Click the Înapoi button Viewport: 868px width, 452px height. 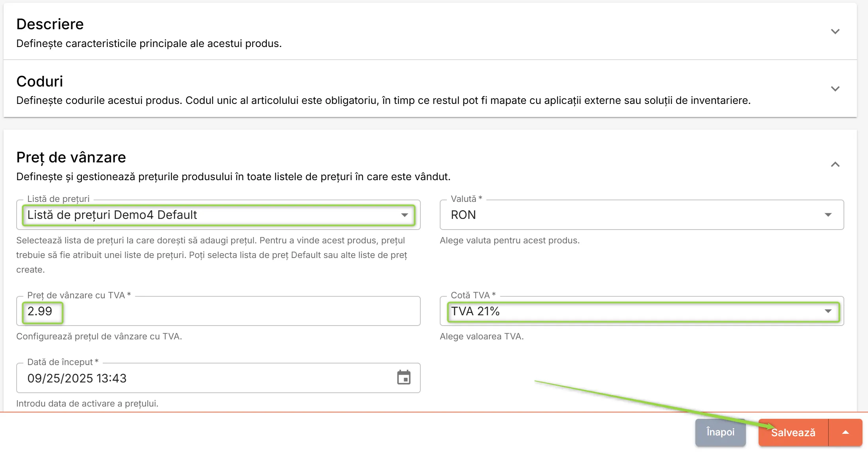coord(720,432)
